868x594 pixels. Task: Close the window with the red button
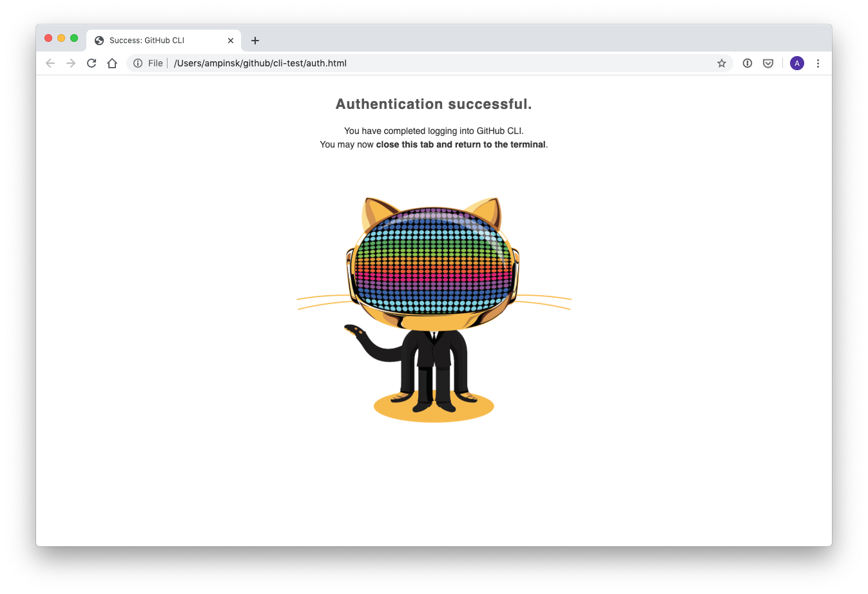(x=48, y=38)
